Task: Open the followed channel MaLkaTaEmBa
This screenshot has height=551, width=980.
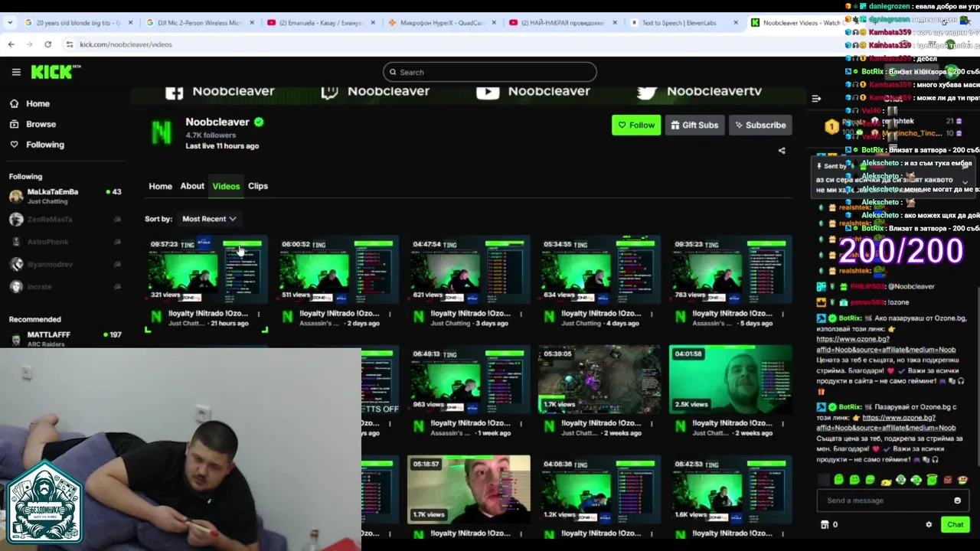Action: [x=64, y=196]
